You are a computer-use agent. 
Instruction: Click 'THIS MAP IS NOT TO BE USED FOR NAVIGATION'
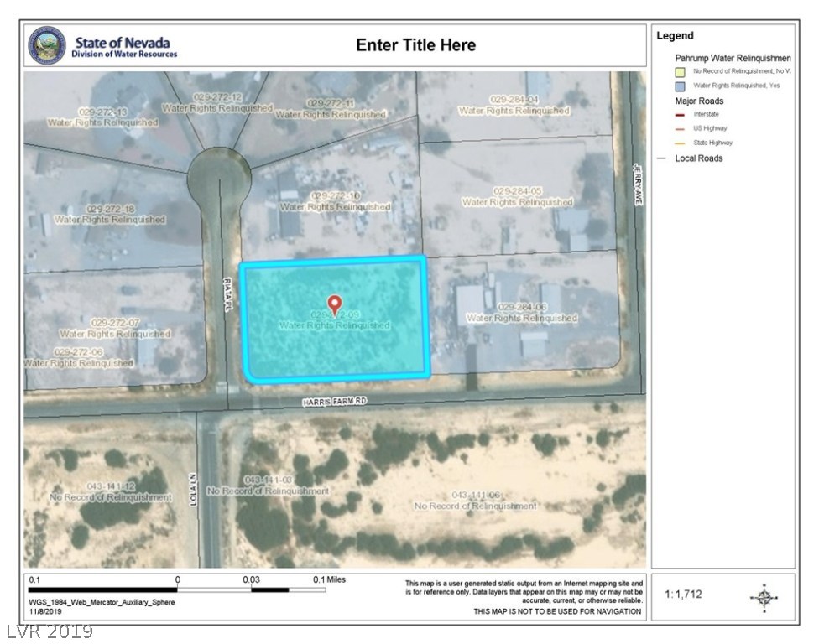point(557,611)
